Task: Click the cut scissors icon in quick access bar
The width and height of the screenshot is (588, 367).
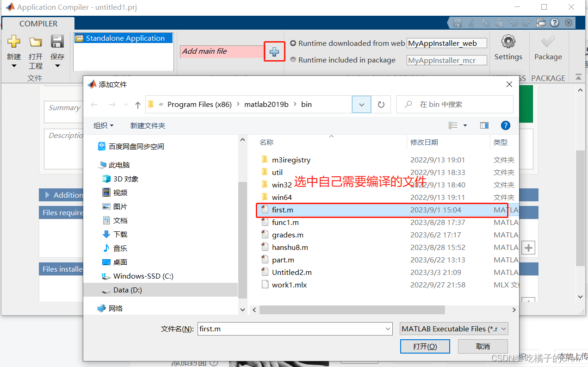Action: coord(471,23)
